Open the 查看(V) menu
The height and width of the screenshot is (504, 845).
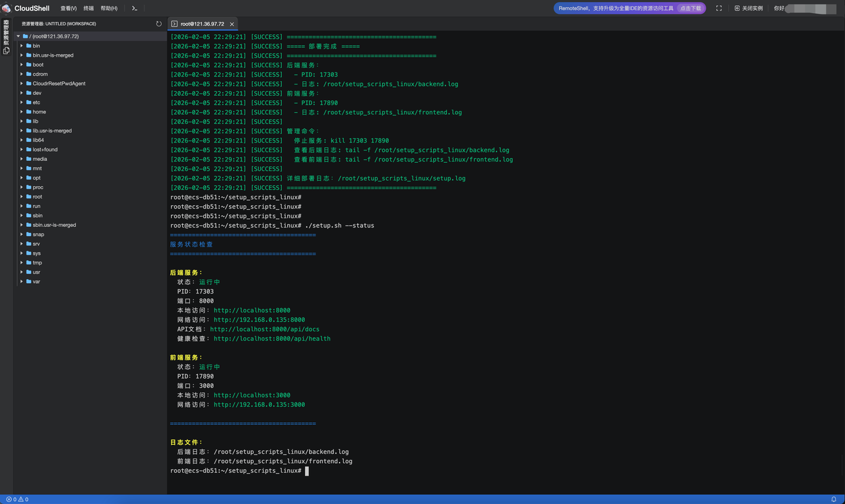point(68,8)
